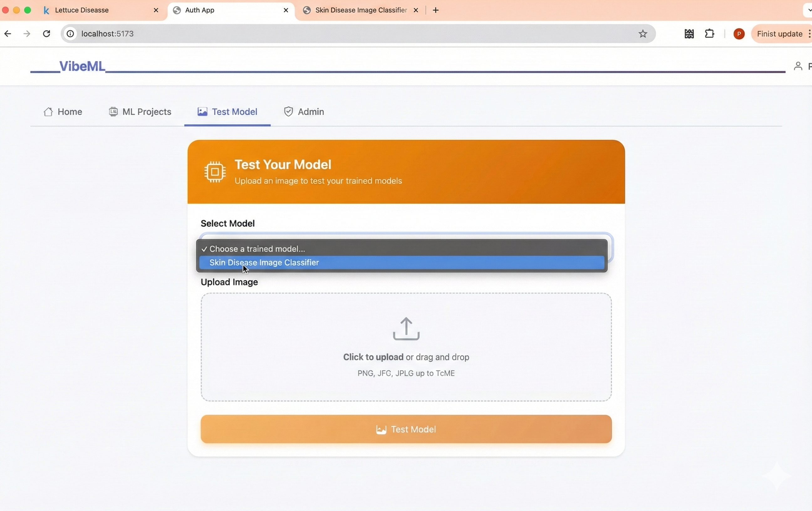View site information icon in address bar
812x511 pixels.
pos(70,34)
